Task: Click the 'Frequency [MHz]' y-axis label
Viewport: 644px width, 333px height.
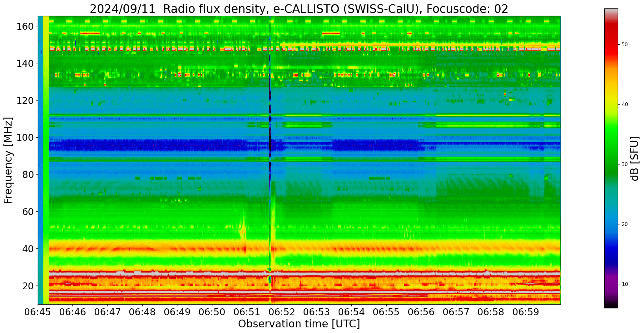Action: point(8,160)
